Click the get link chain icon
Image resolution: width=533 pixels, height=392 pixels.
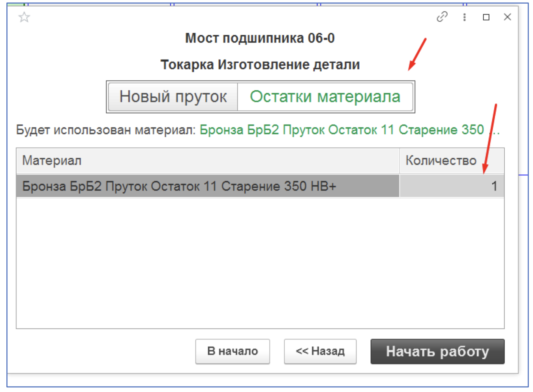click(x=442, y=17)
